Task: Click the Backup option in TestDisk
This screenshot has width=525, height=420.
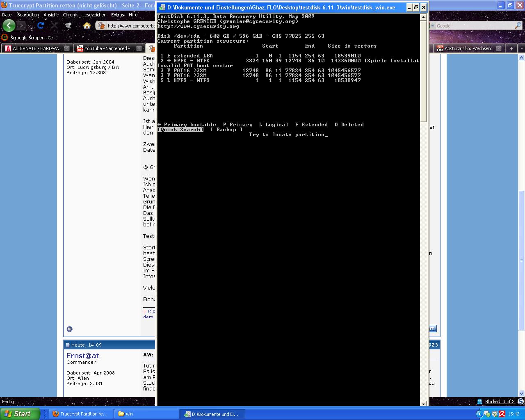Action: [226, 130]
